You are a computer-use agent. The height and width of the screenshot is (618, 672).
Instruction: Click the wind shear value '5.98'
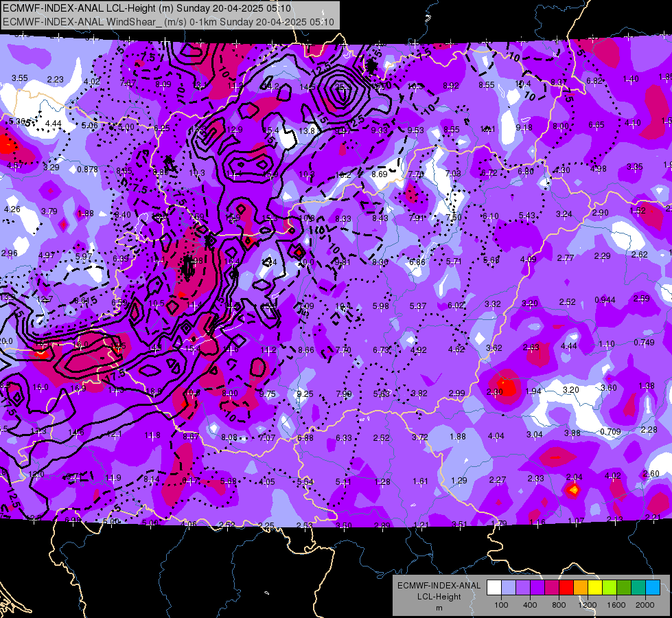point(380,306)
